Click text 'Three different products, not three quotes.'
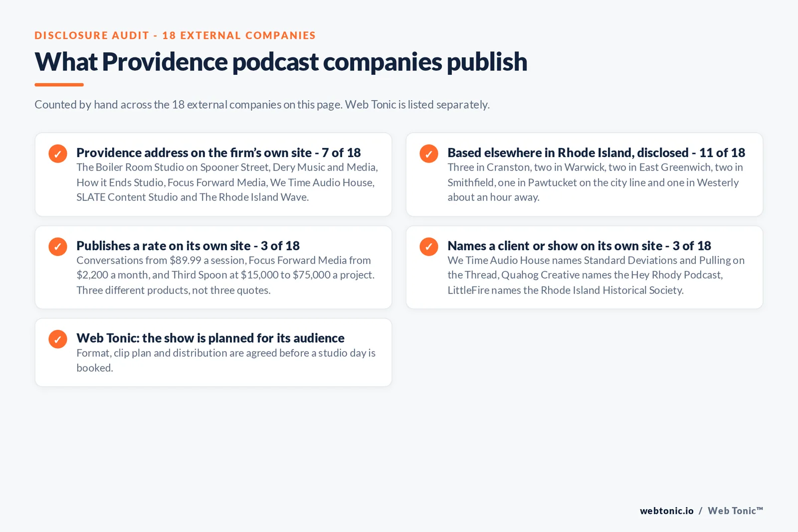Viewport: 798px width, 532px height. (174, 290)
